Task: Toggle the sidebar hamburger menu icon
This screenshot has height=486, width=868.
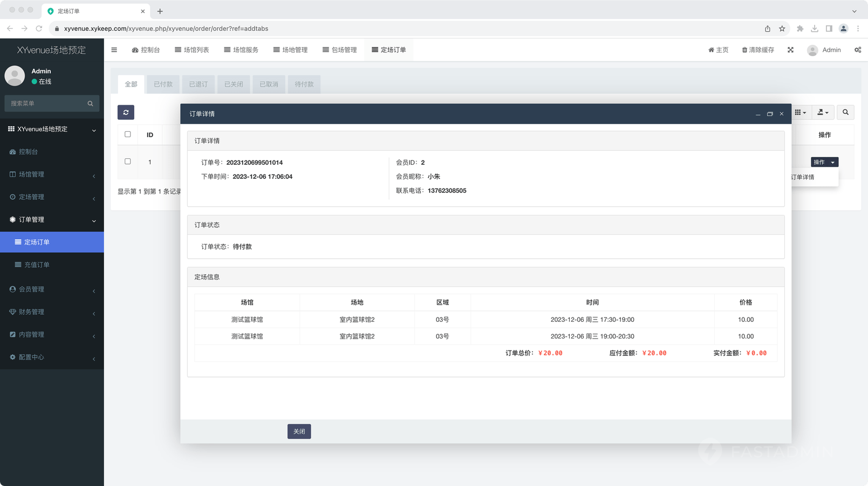Action: [x=114, y=50]
